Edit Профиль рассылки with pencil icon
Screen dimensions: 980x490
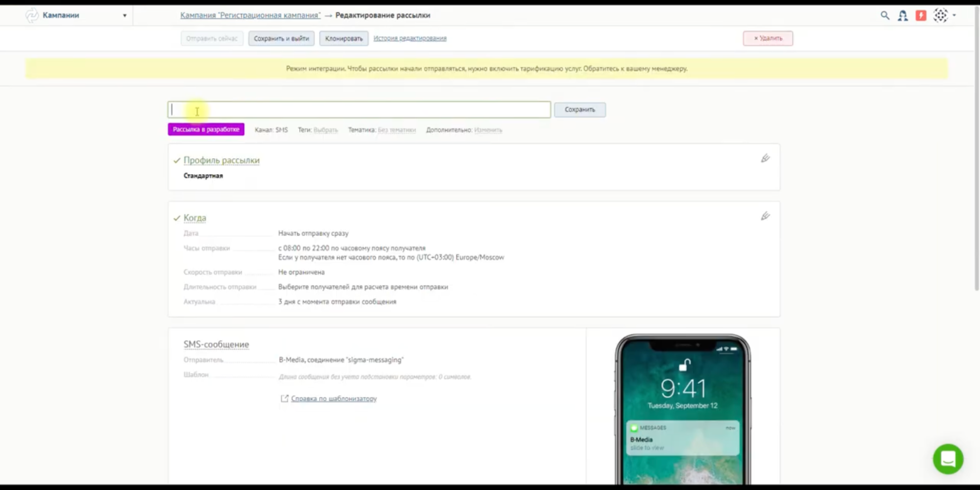click(765, 158)
